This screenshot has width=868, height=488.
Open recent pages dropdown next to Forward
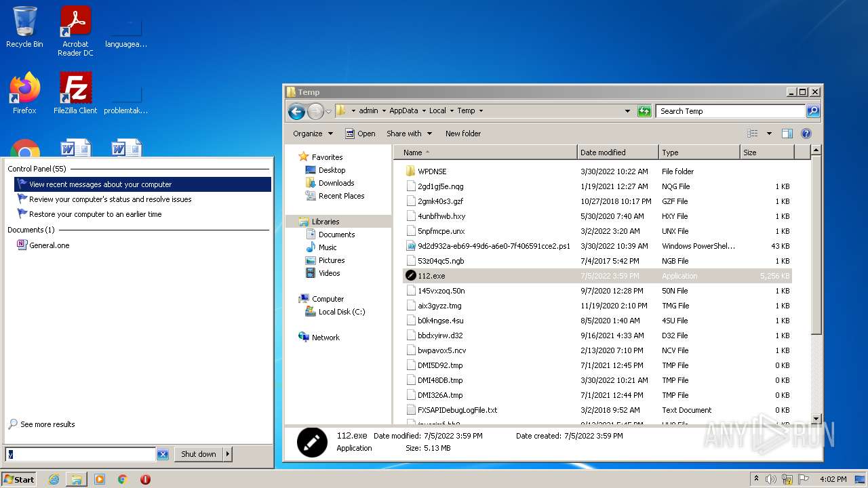pyautogui.click(x=328, y=111)
